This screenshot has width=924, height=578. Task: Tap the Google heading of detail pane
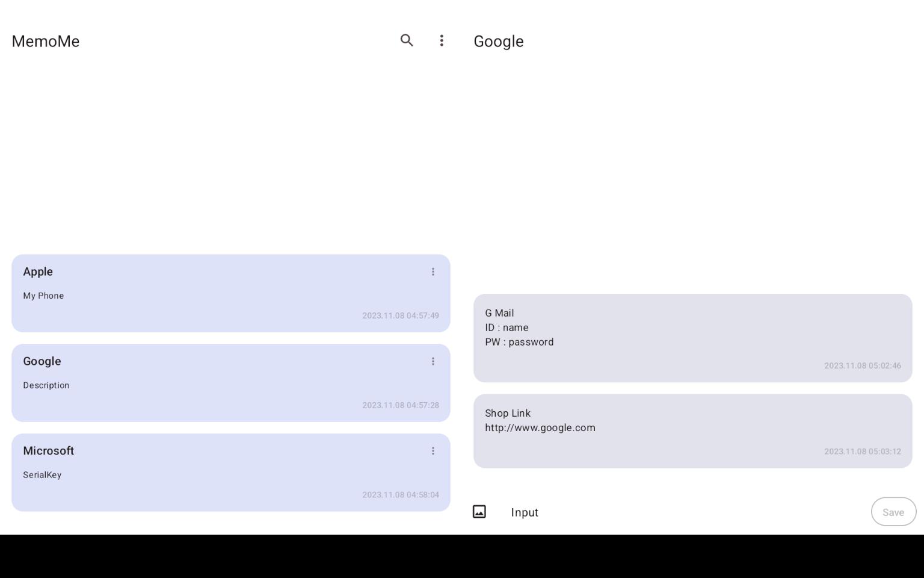coord(499,42)
